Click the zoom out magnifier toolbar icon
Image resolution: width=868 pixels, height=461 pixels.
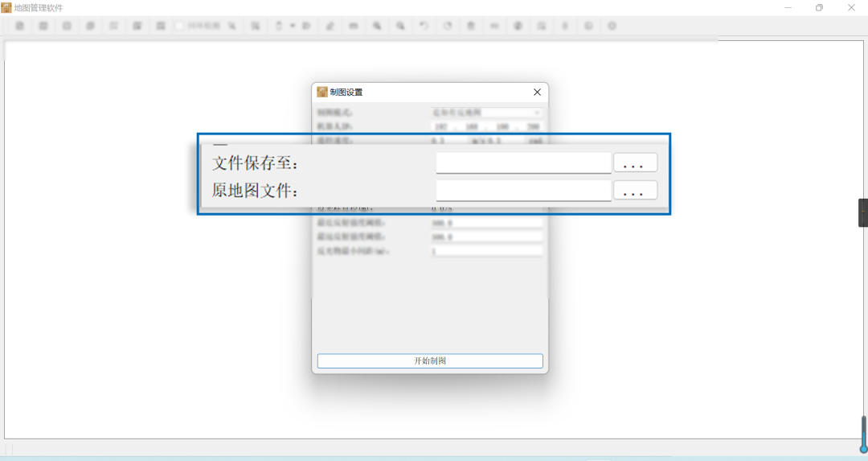click(x=400, y=26)
